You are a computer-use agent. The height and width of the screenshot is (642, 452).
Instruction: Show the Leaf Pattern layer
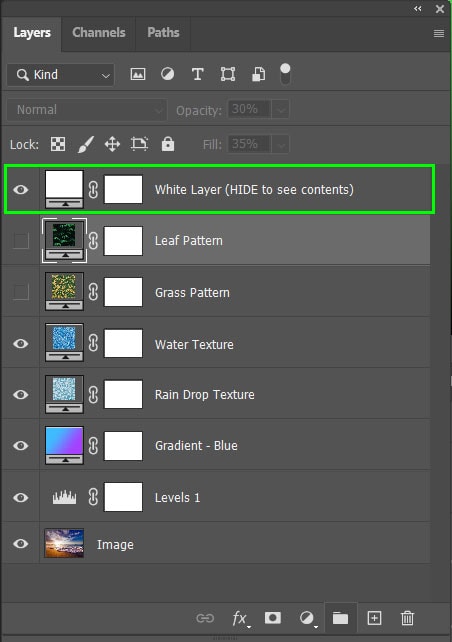tap(21, 241)
